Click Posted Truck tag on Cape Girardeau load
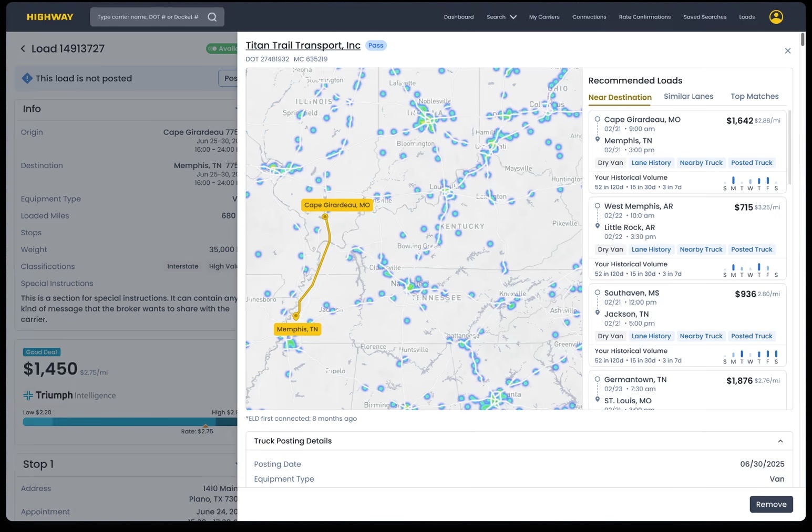Screen dimensions: 812x532 coord(752,163)
